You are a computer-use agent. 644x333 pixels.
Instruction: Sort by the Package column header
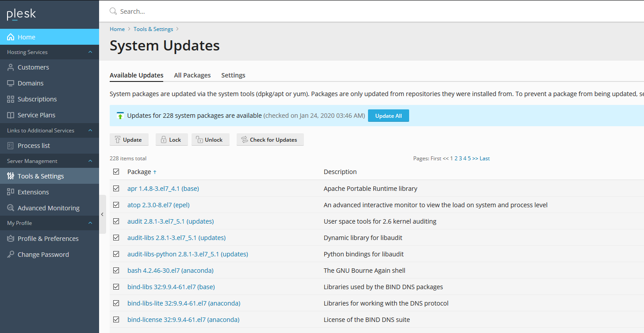coord(139,172)
